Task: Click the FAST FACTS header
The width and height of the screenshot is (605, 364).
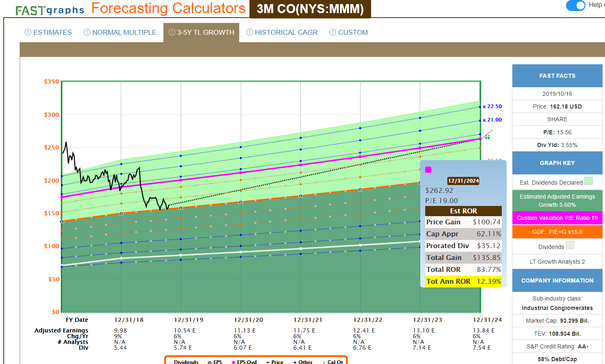Action: [557, 76]
